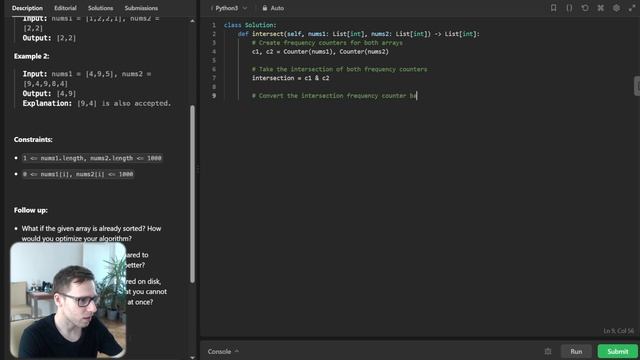
Task: Switch to the Description tab
Action: pos(27,8)
